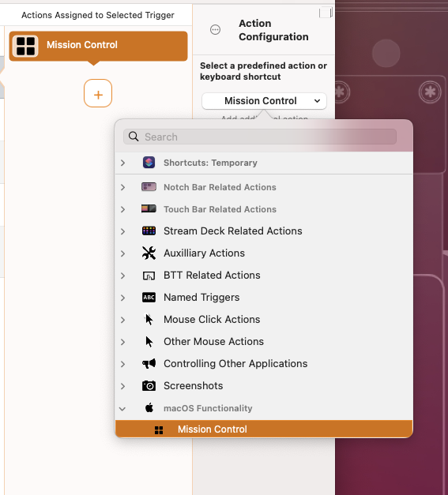Expand Controlling Other Applications chevron
The height and width of the screenshot is (495, 448).
tap(122, 364)
